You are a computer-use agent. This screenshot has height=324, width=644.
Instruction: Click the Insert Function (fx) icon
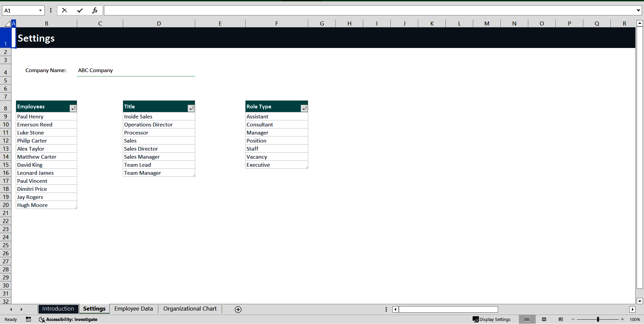95,10
